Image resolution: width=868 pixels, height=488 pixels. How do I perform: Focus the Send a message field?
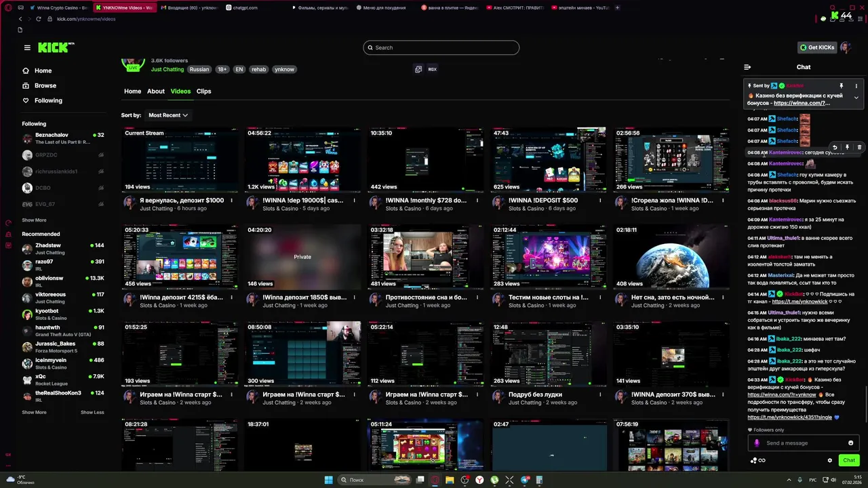pyautogui.click(x=804, y=443)
